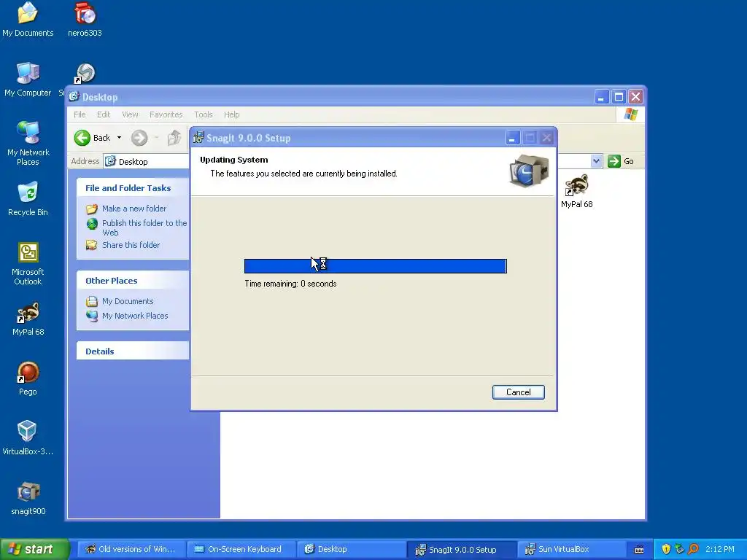Go to My Network Places in Other Places
Screen dimensions: 747x560
[135, 316]
